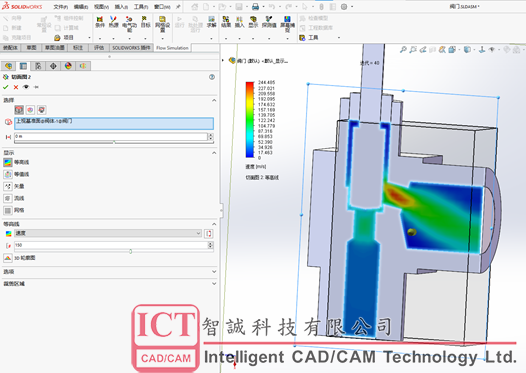Viewport: 526px width, 373px height.
Task: Click the print icon in the top toolbar
Action: pyautogui.click(x=255, y=6)
